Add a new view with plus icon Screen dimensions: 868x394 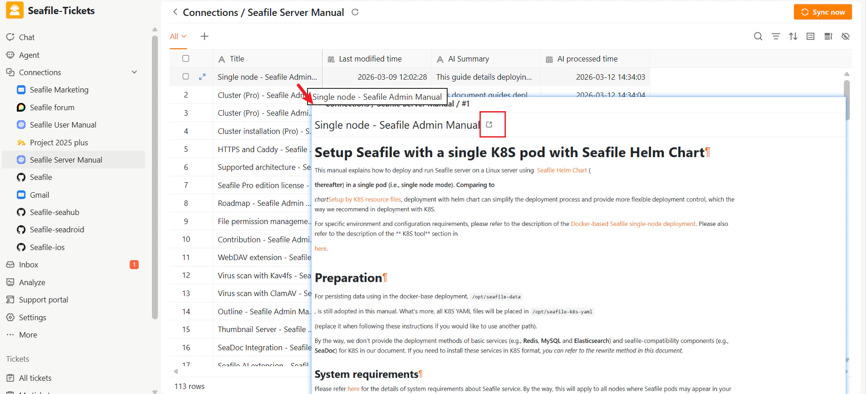(205, 36)
